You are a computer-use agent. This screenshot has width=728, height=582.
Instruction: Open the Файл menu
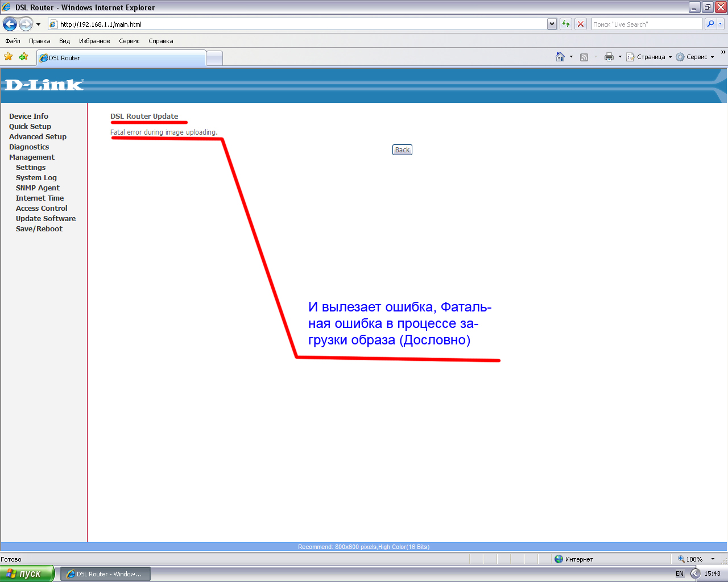point(13,41)
